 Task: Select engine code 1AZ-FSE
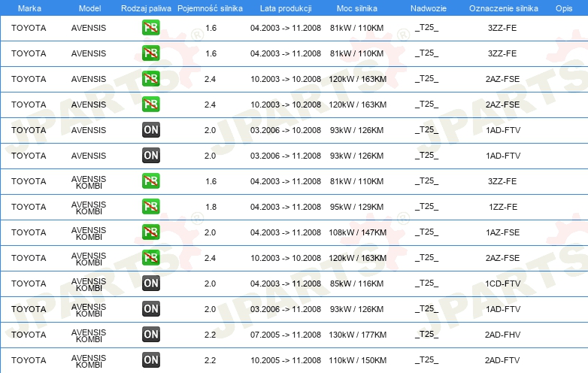point(503,232)
